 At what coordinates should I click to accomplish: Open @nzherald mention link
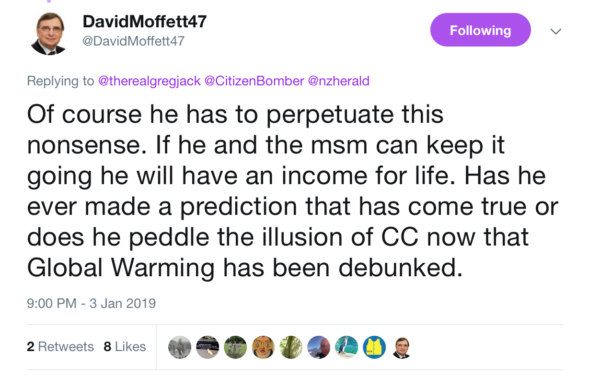click(339, 81)
